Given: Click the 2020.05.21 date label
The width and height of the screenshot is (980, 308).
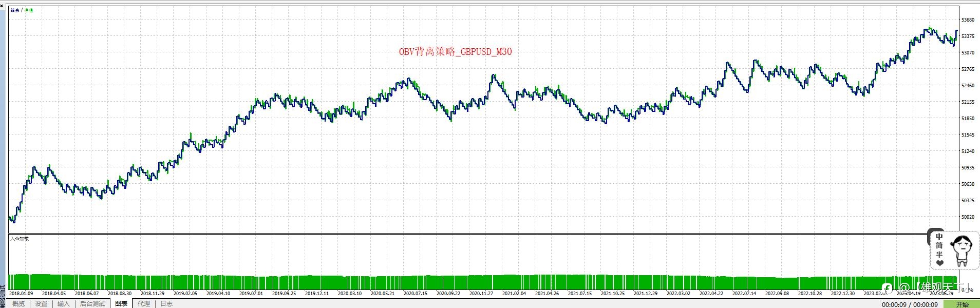Looking at the screenshot, I should (383, 294).
